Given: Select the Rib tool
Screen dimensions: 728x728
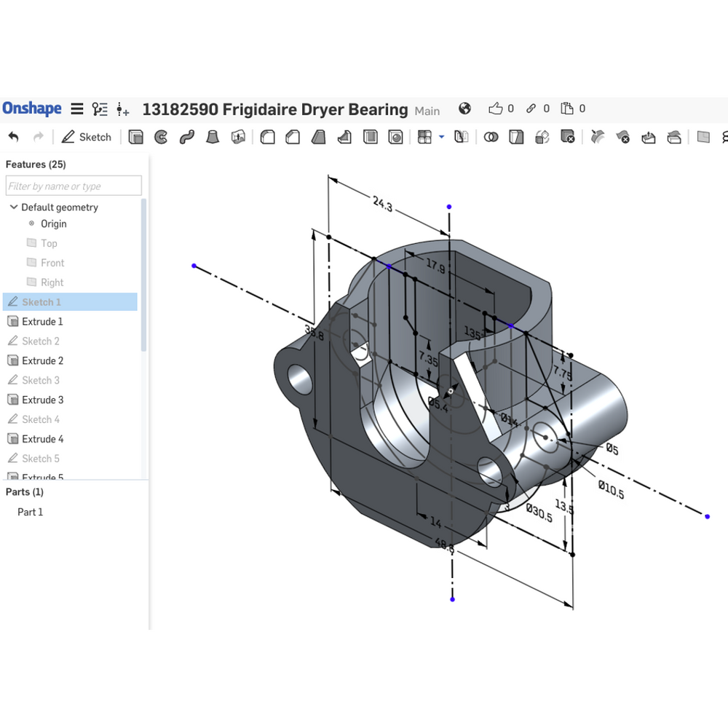Looking at the screenshot, I should click(344, 137).
